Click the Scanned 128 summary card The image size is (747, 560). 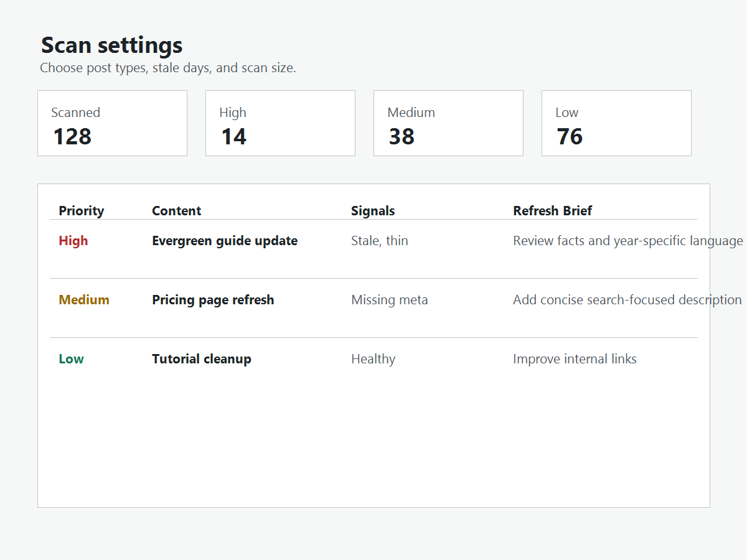pyautogui.click(x=112, y=123)
